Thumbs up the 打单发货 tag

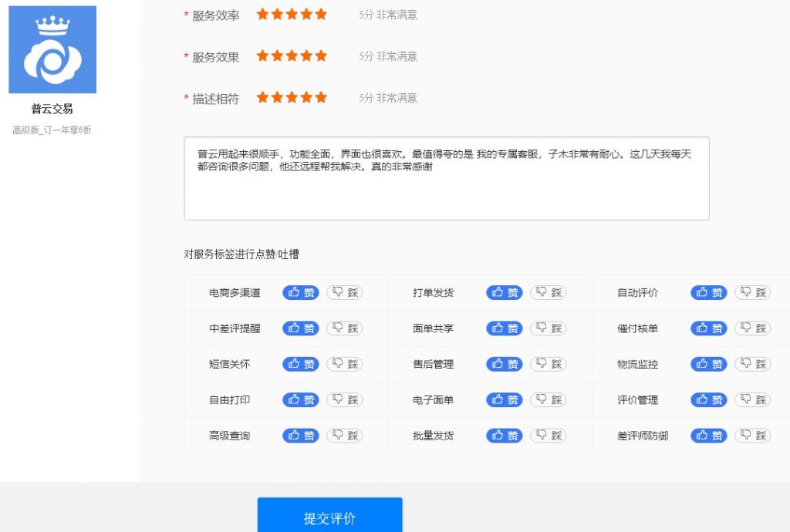(x=504, y=292)
